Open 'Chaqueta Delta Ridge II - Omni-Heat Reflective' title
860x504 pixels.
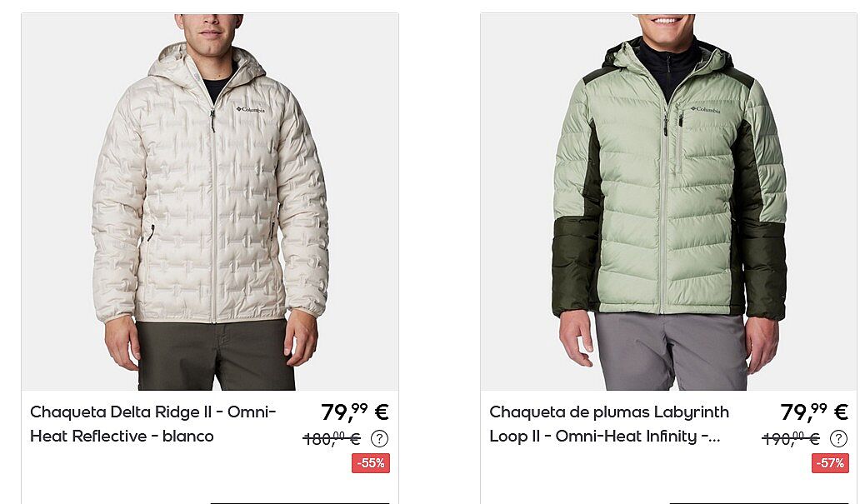(153, 424)
